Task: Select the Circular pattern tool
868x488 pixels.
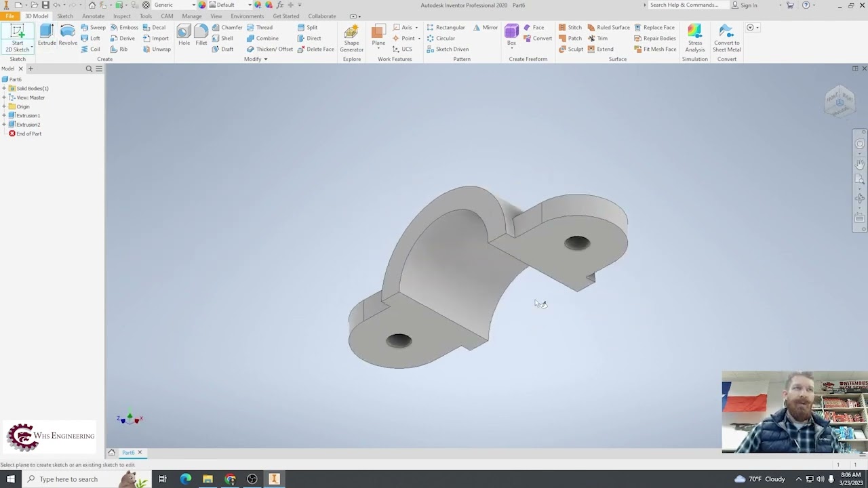Action: point(440,38)
